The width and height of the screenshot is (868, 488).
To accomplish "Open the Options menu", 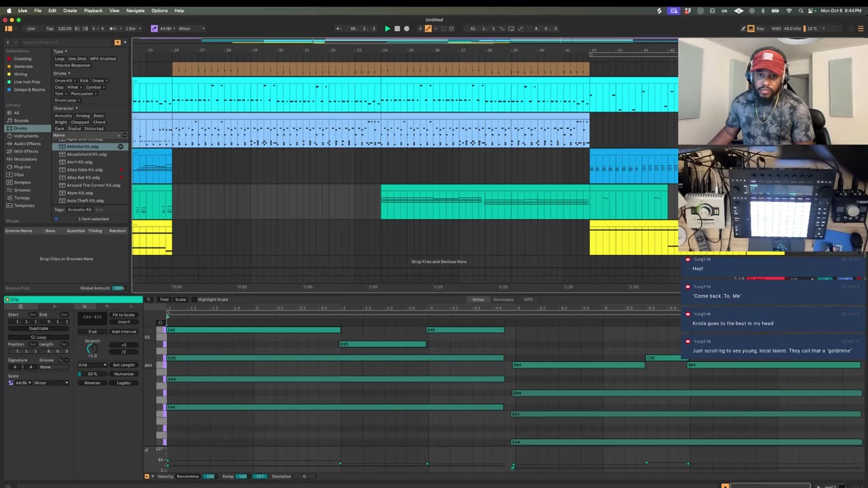I will coord(159,10).
